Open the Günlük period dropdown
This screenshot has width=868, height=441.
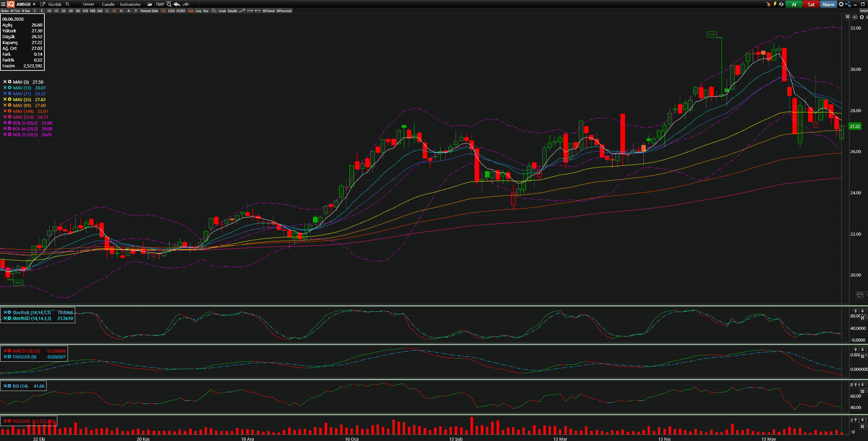55,4
